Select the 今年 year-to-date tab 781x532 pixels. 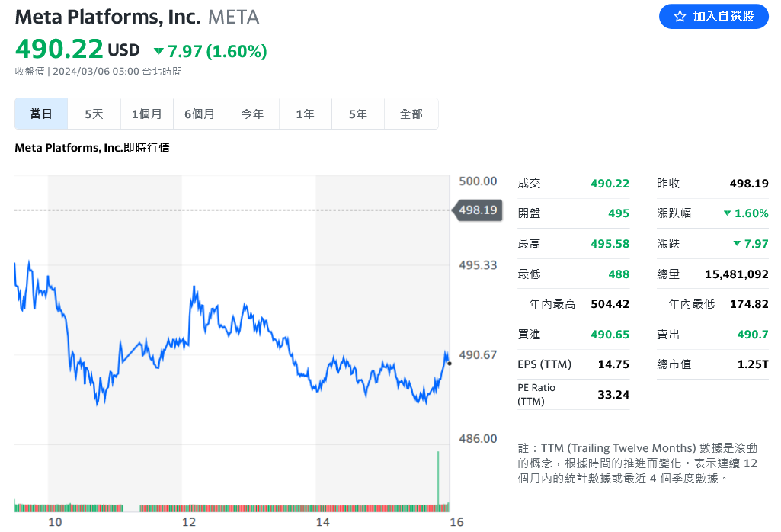[252, 114]
